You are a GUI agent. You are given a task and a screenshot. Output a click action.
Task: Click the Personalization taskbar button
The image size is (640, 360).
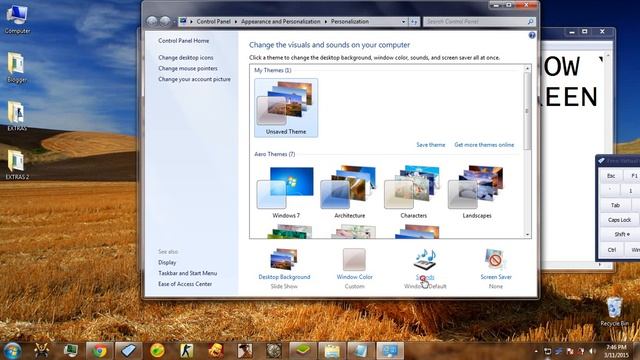click(389, 351)
